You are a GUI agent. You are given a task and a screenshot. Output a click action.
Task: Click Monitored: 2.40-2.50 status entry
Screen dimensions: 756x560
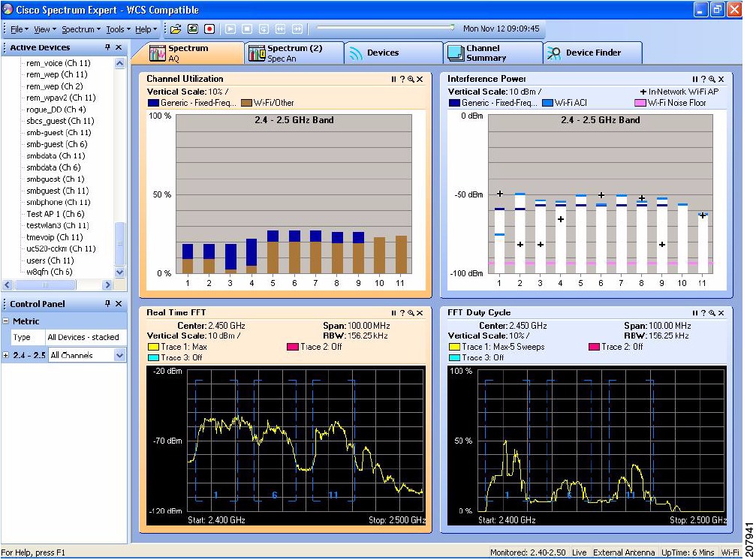(x=528, y=552)
